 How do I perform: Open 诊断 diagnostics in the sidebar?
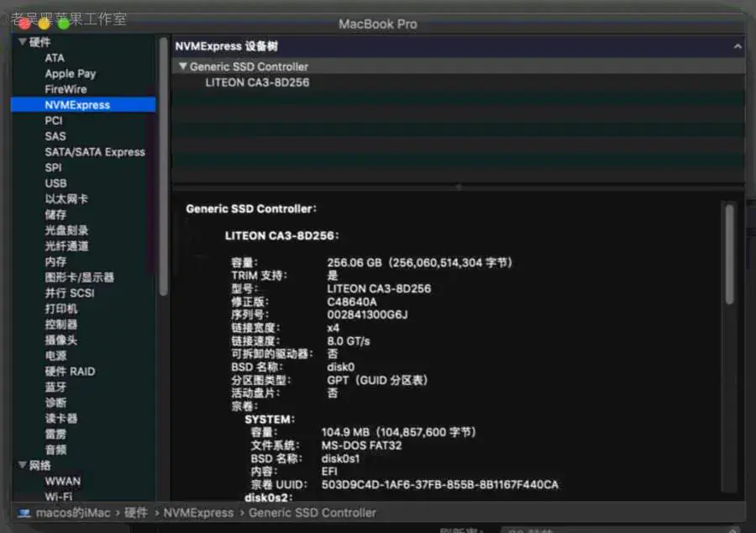point(55,403)
